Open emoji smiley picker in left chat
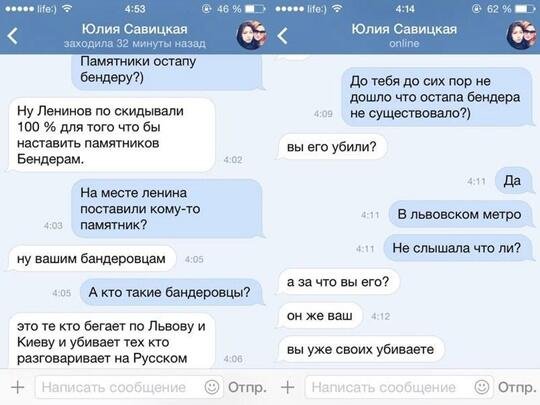The width and height of the screenshot is (540, 405). [212, 387]
